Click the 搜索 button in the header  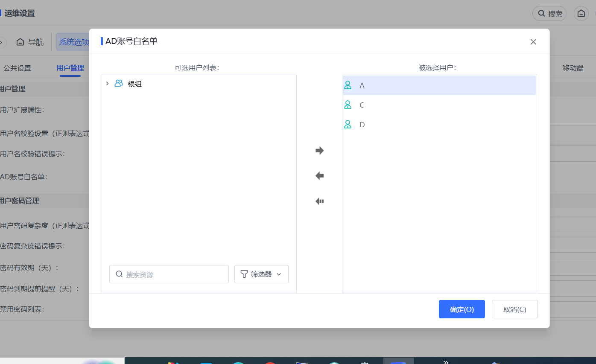point(549,13)
